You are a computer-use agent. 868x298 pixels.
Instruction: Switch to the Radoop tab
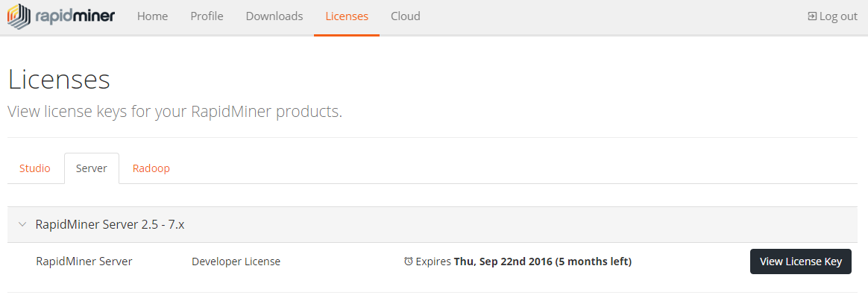coord(151,168)
